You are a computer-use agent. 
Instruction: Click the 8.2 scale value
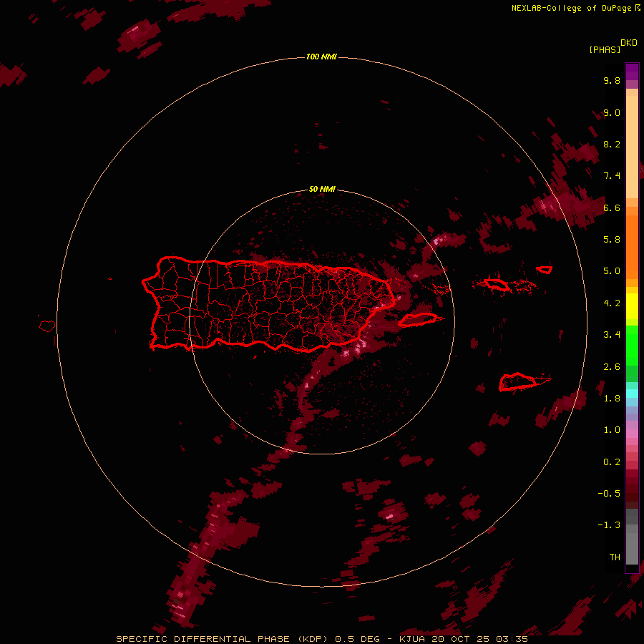click(x=612, y=144)
